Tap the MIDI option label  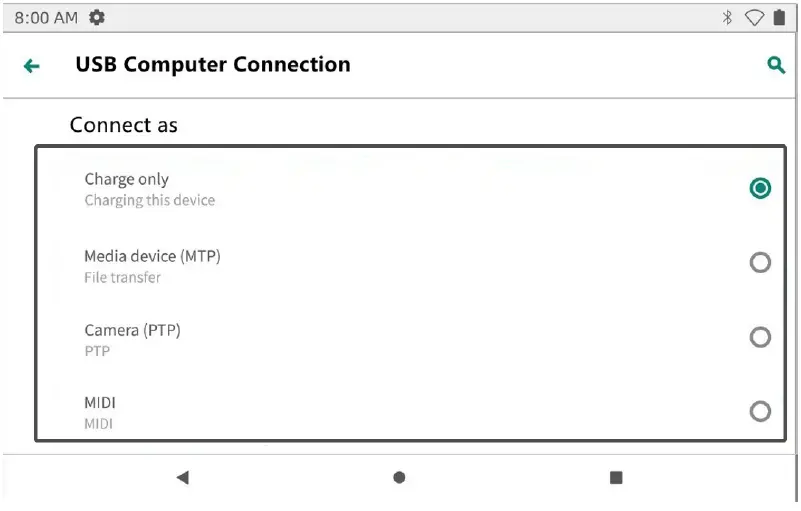pos(100,403)
